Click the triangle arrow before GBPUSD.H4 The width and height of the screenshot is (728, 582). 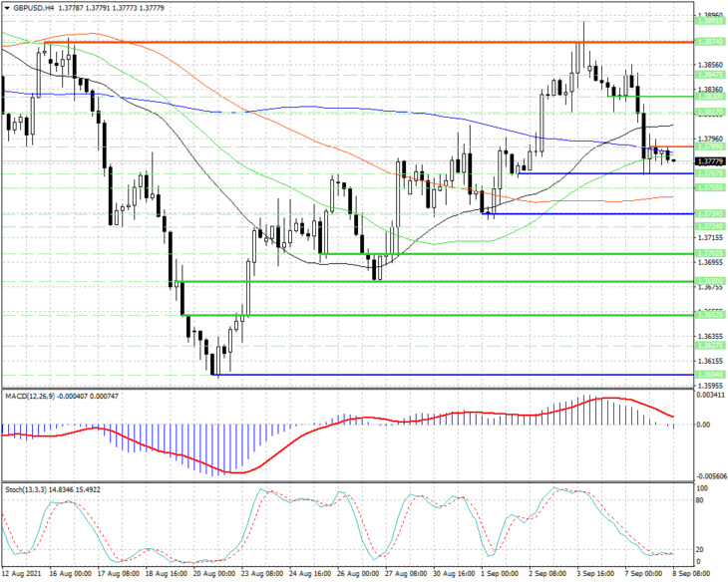pyautogui.click(x=7, y=8)
